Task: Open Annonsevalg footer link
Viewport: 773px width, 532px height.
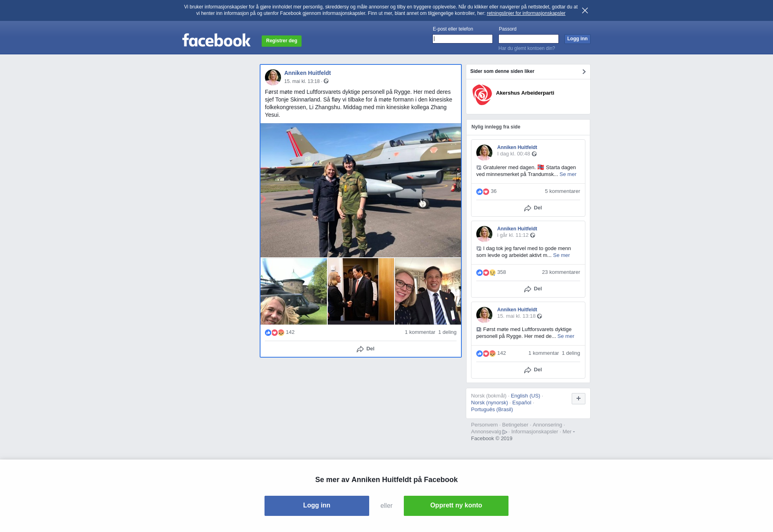Action: tap(489, 432)
